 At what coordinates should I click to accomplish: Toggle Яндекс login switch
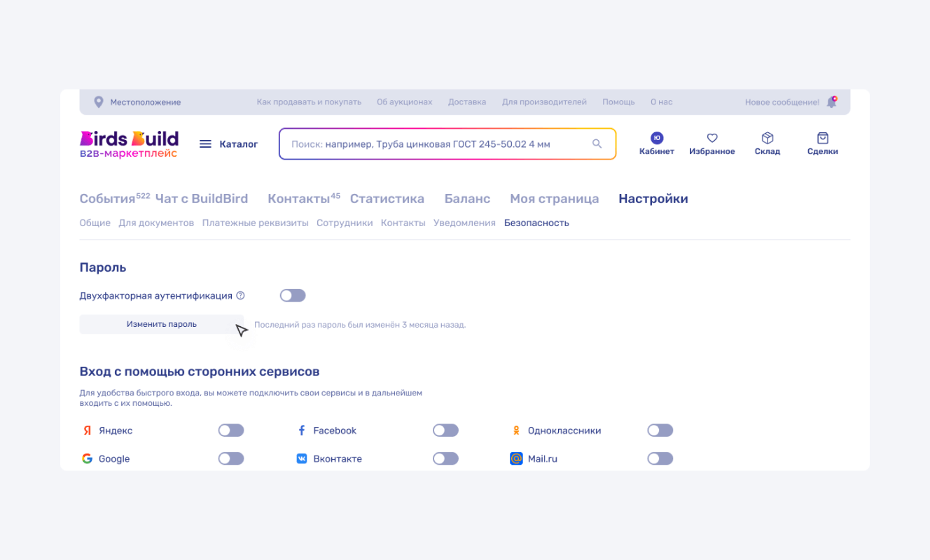pyautogui.click(x=231, y=430)
